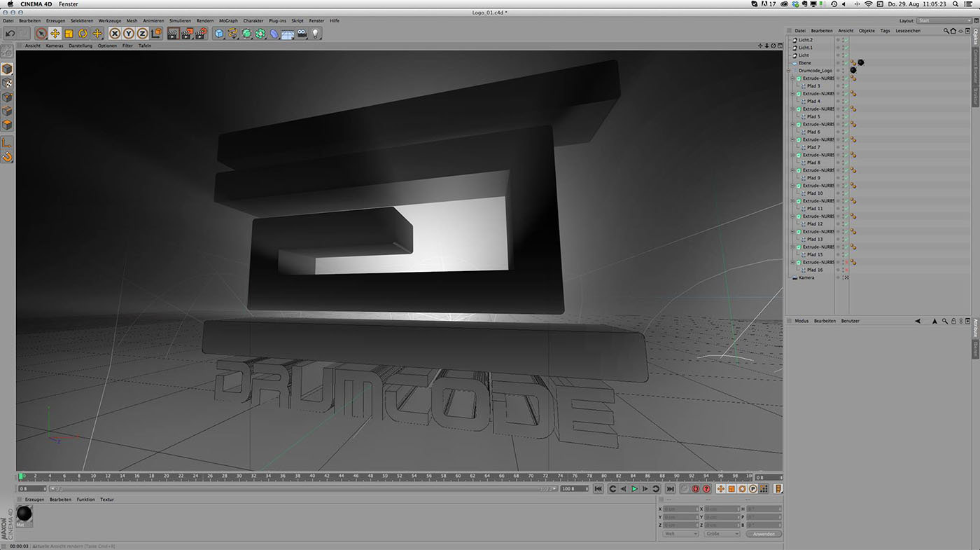Select the Mat material thumbnail
Screen dimensions: 980x550
pos(24,516)
